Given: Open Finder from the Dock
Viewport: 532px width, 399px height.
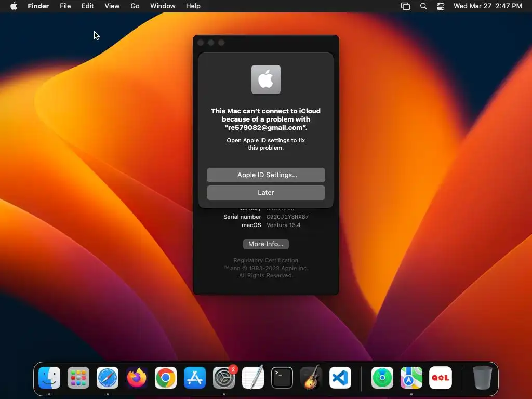Looking at the screenshot, I should (49, 378).
